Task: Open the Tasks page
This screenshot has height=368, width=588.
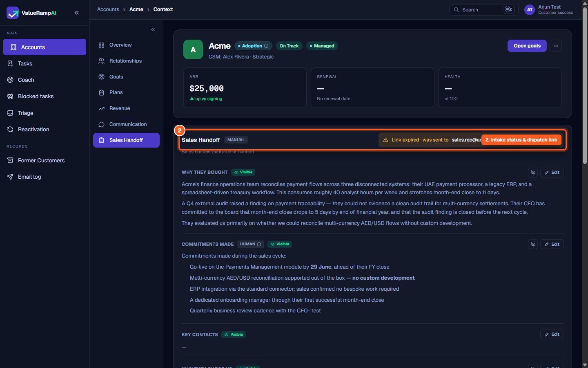Action: click(x=45, y=63)
